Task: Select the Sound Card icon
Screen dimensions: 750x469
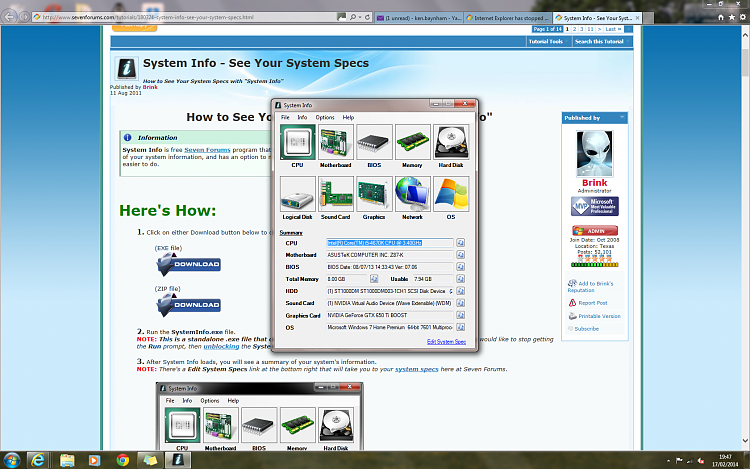Action: (x=336, y=194)
